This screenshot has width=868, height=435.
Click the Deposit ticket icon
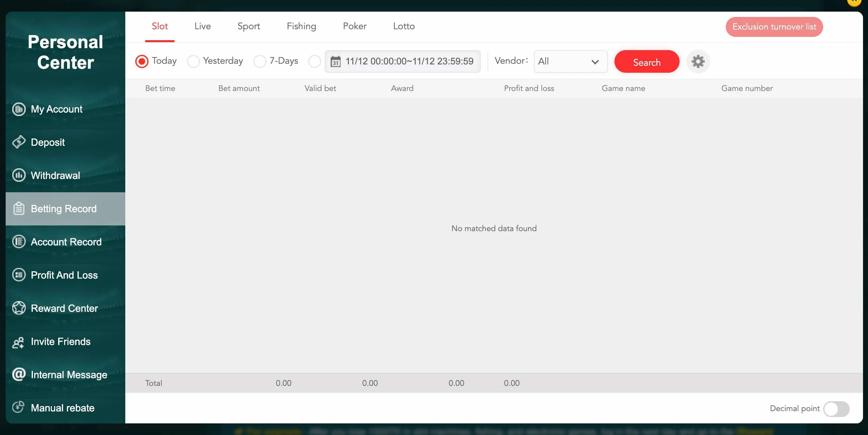pyautogui.click(x=19, y=142)
